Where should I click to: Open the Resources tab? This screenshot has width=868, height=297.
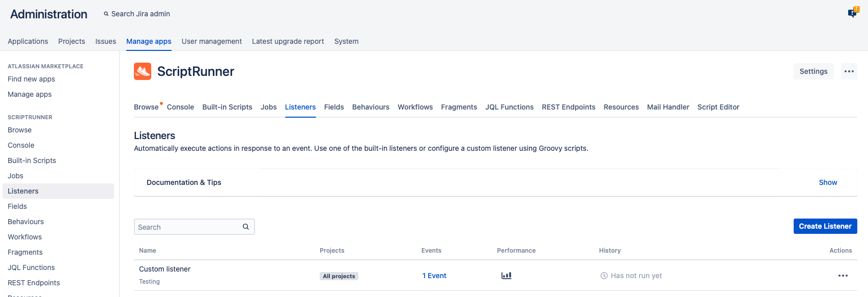coord(621,107)
